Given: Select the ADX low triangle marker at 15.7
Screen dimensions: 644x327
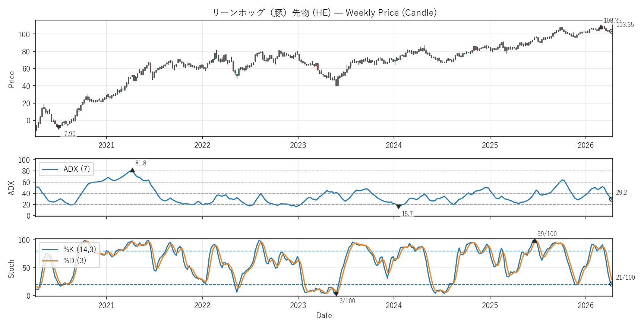Looking at the screenshot, I should point(398,207).
